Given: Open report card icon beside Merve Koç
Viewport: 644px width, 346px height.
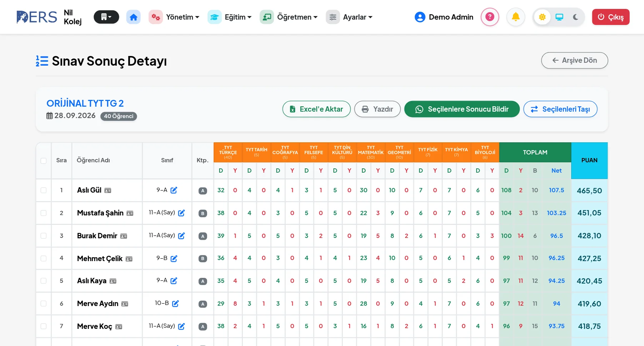Looking at the screenshot, I should [119, 327].
